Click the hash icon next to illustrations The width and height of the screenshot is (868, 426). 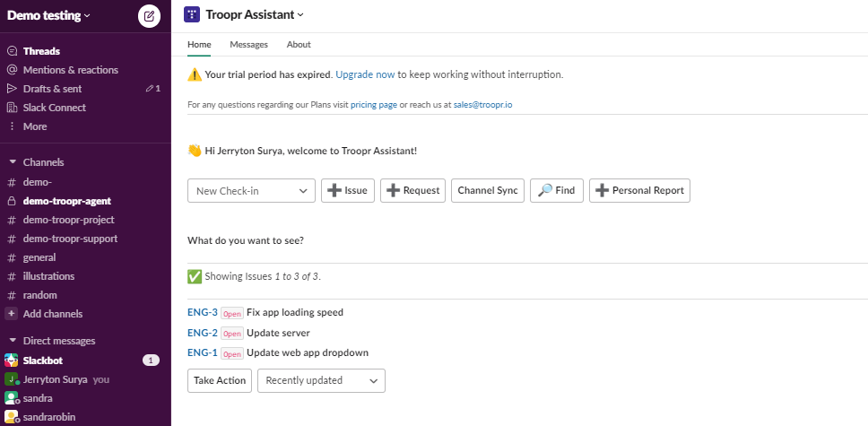(12, 276)
